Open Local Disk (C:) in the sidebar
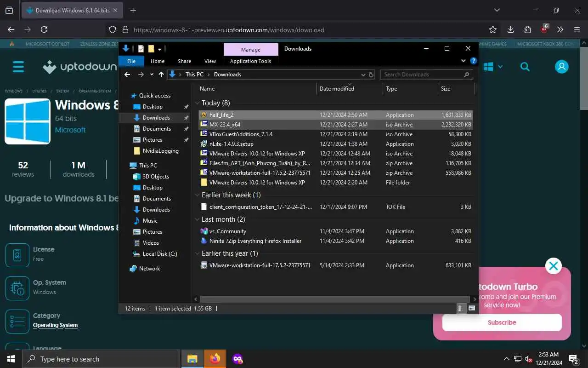 point(155,254)
